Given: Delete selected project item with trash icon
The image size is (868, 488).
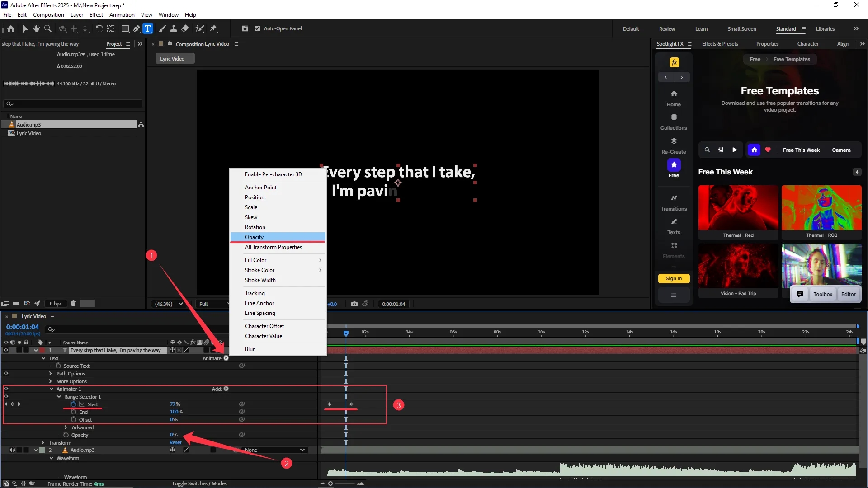Looking at the screenshot, I should [x=73, y=304].
